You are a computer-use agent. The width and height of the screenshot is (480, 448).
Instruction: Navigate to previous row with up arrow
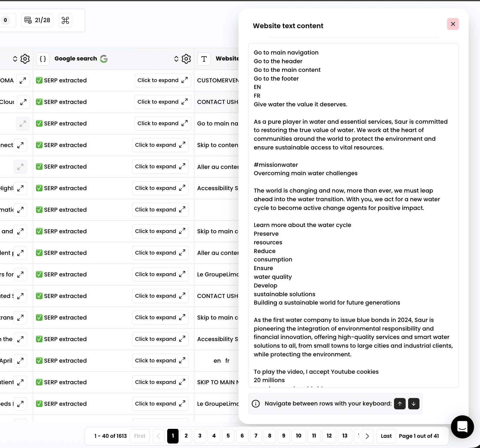click(x=400, y=404)
